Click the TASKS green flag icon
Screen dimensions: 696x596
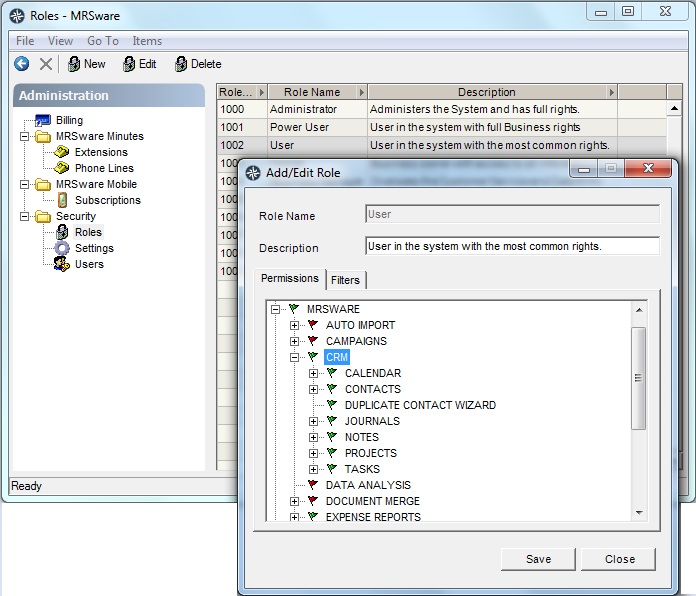(x=332, y=469)
